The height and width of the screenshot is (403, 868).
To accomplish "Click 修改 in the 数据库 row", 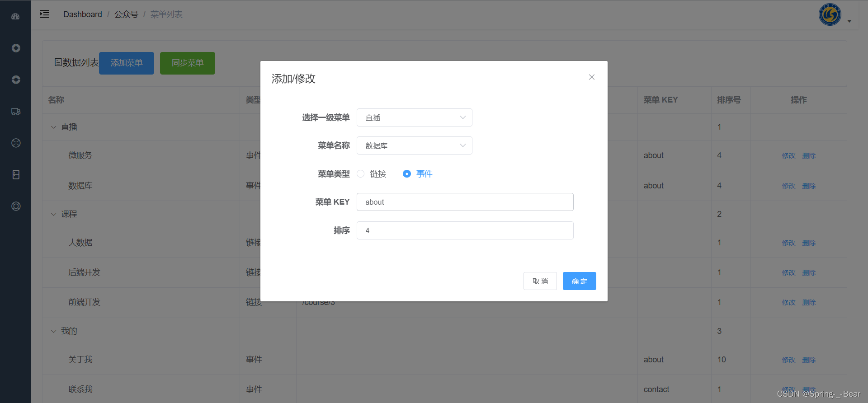I will click(x=789, y=186).
